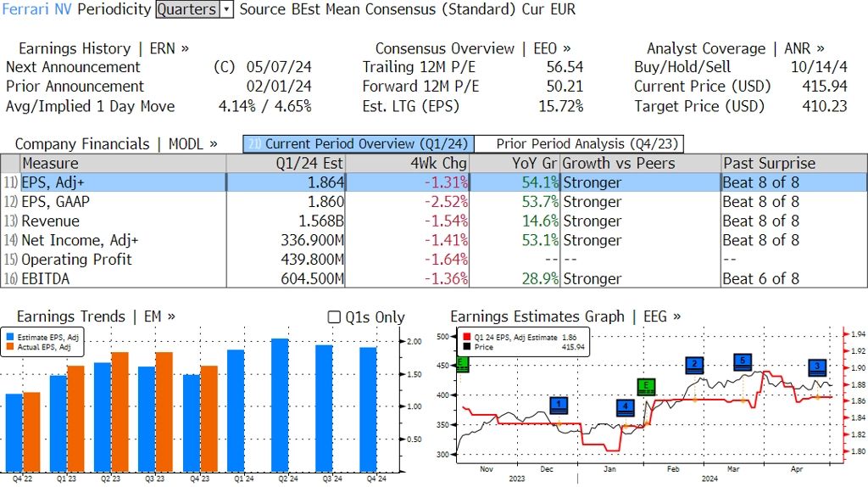Click the Q2'23 orange actual EPS bar

coord(120,411)
